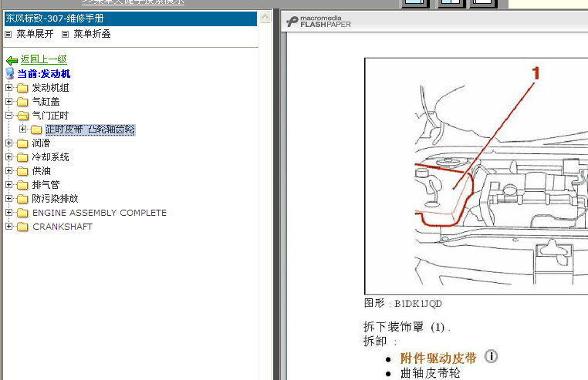588x380 pixels.
Task: Click the sidebar scroll-up arrow
Action: (x=265, y=17)
